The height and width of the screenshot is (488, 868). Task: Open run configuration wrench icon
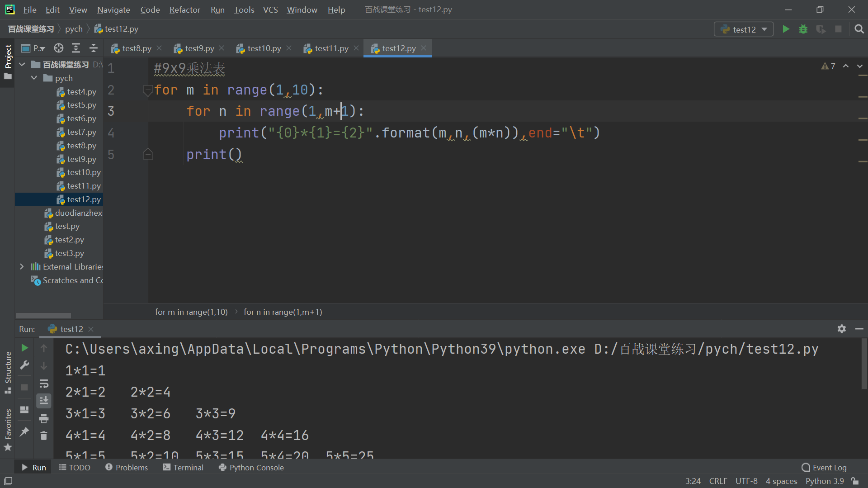pyautogui.click(x=25, y=365)
